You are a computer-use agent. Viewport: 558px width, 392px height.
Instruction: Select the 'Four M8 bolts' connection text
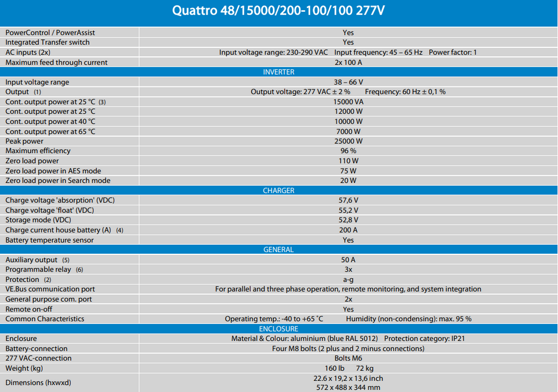point(348,349)
